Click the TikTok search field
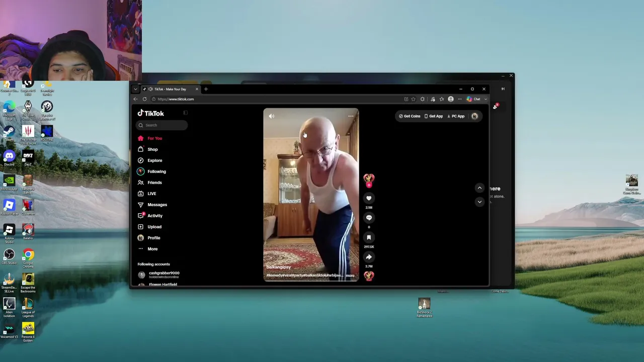 tap(163, 125)
